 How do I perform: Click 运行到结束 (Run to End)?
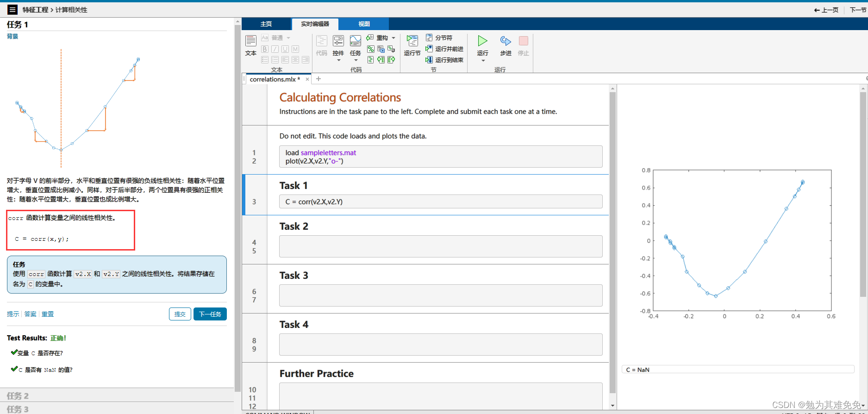pyautogui.click(x=444, y=60)
